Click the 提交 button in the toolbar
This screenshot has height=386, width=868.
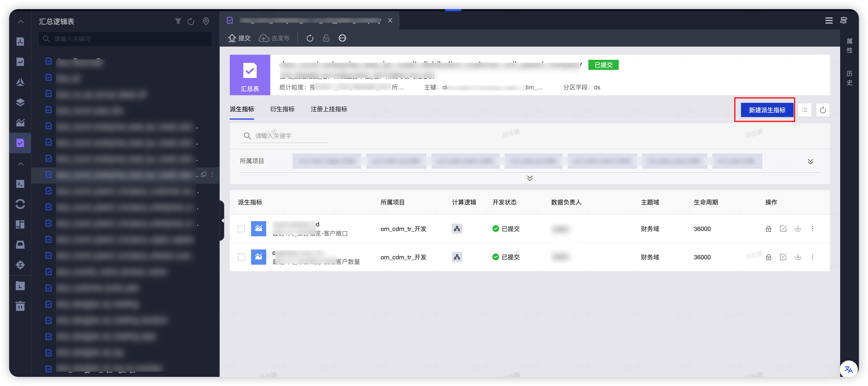tap(239, 38)
